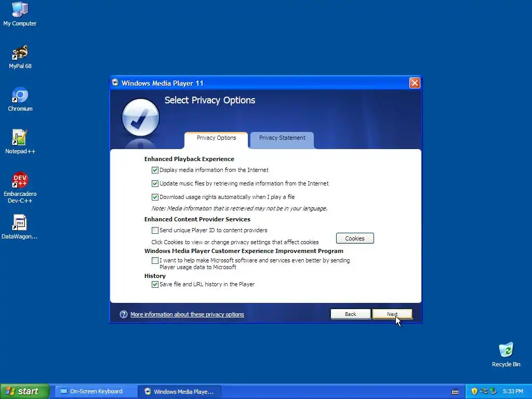Select Windows Media Player taskbar button
This screenshot has width=532, height=399.
pyautogui.click(x=180, y=391)
